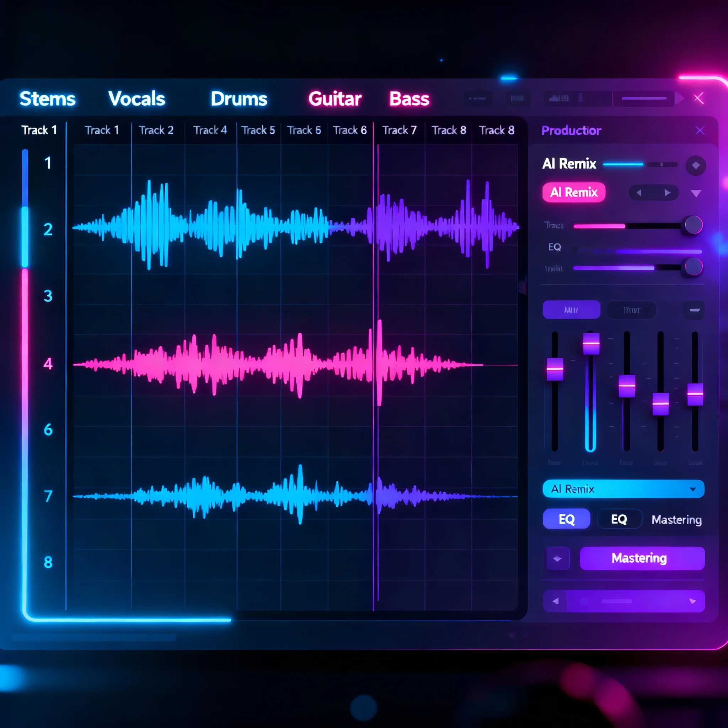Toggle the dark outlined EQ button
Screen dimensions: 728x728
[619, 519]
